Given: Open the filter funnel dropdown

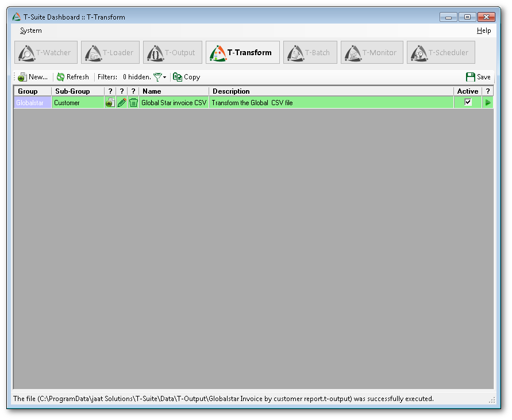Looking at the screenshot, I should [160, 77].
